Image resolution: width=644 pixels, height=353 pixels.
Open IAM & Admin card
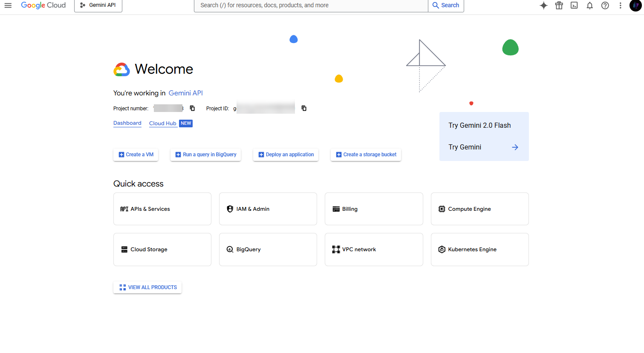coord(268,209)
